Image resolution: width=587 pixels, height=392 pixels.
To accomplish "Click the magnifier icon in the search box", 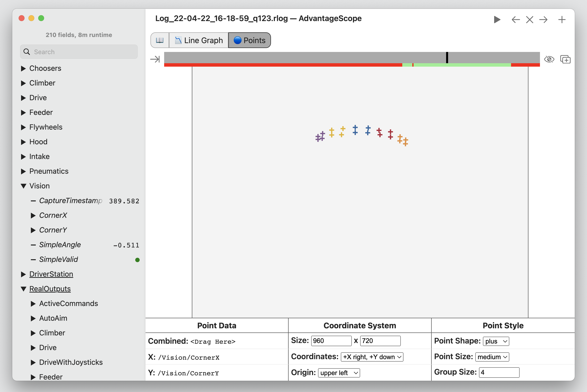I will (x=27, y=52).
